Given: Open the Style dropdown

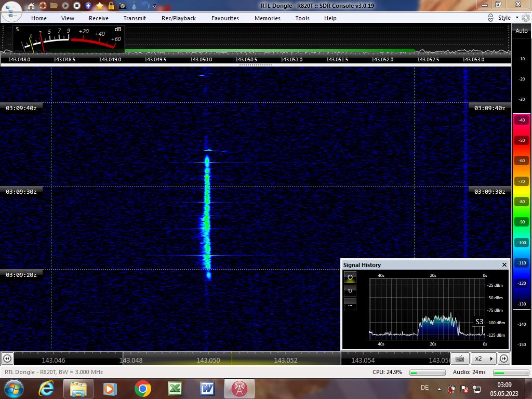Looking at the screenshot, I should point(508,18).
